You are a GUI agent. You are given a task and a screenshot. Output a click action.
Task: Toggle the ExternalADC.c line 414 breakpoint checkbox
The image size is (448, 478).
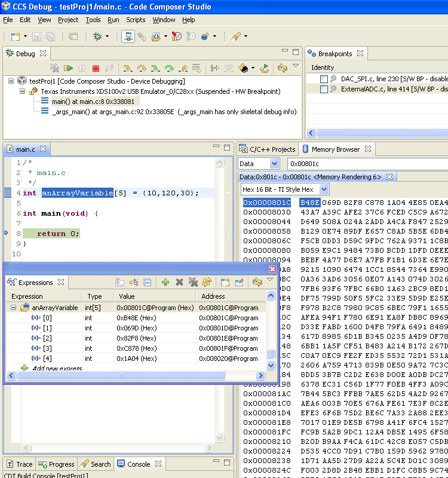click(x=324, y=90)
